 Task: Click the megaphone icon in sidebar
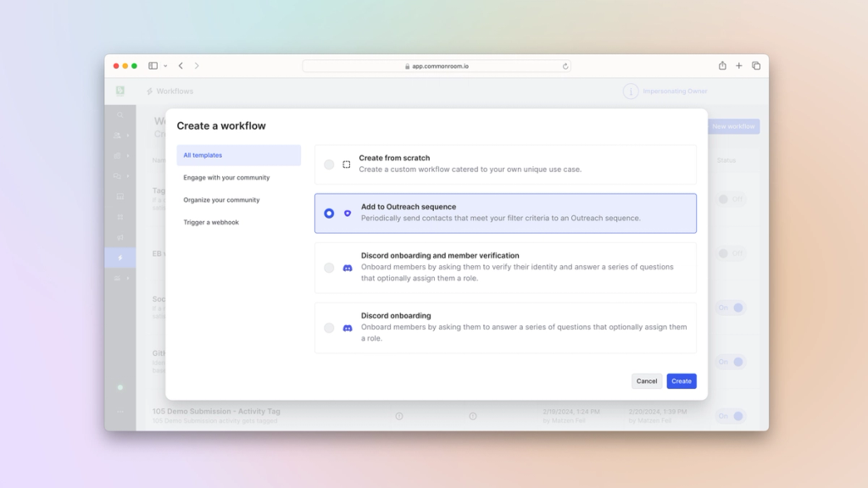[120, 237]
